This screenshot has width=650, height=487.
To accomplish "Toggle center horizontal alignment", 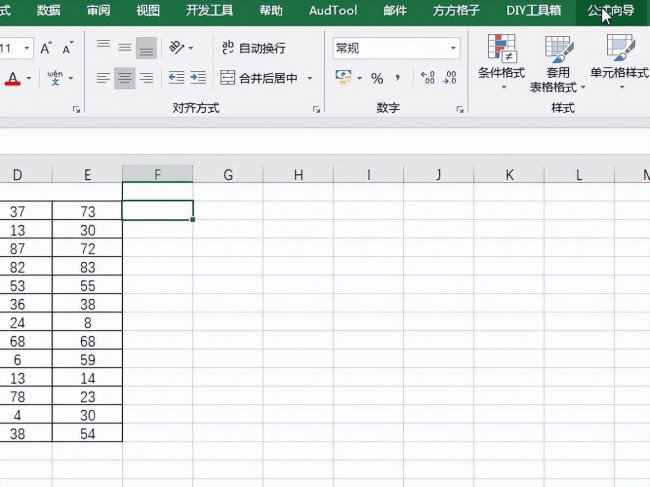I will tap(125, 78).
